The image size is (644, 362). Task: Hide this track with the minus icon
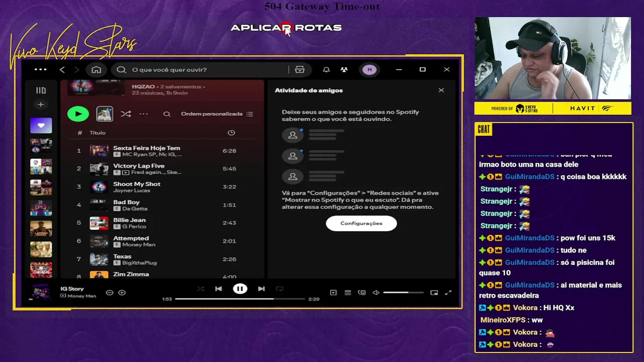(109, 293)
